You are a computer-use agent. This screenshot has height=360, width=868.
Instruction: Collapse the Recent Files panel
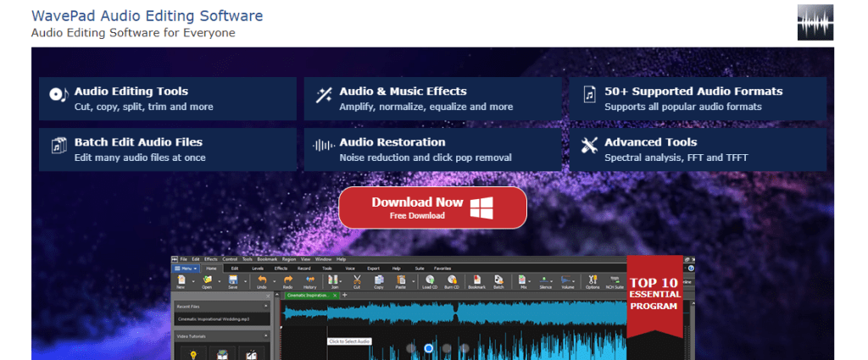coord(265,306)
